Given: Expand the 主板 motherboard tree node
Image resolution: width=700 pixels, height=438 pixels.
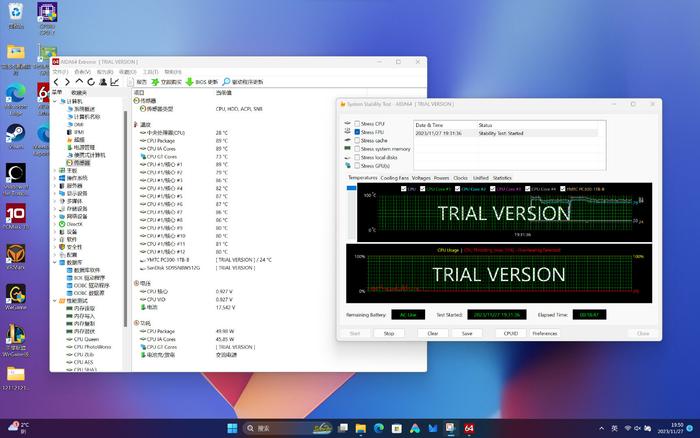Looking at the screenshot, I should (x=55, y=171).
